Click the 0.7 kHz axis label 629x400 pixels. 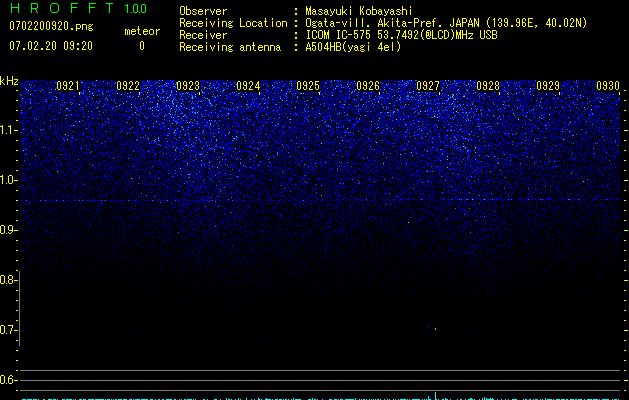[x=8, y=330]
